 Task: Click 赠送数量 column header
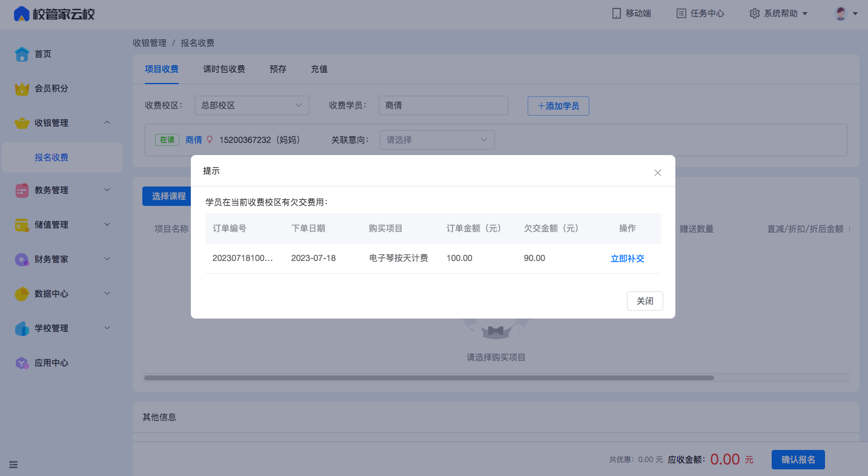697,229
